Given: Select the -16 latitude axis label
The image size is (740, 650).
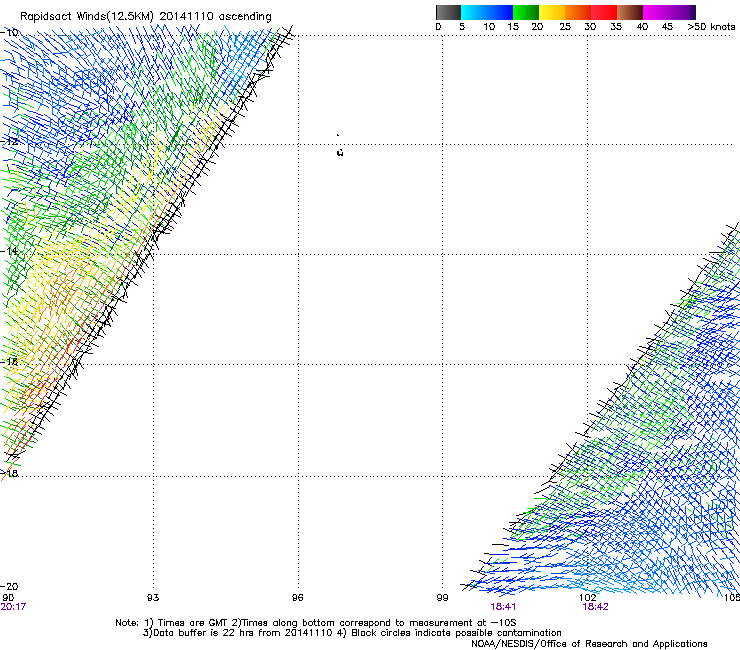Looking at the screenshot, I should click(x=9, y=362).
